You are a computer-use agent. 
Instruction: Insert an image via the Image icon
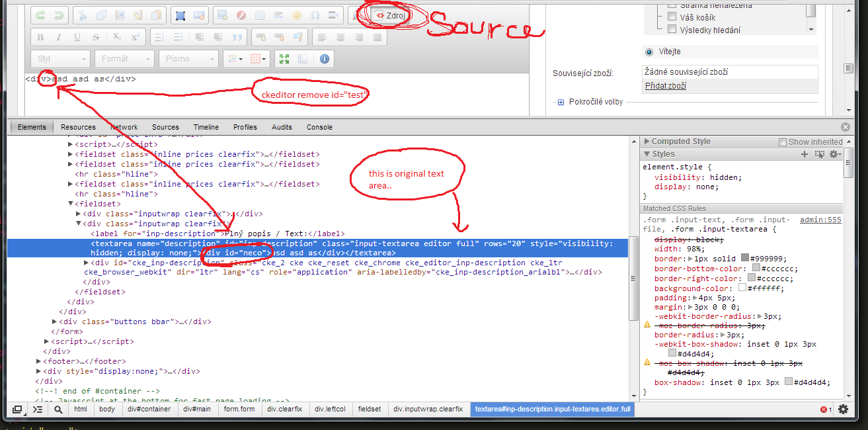(223, 15)
